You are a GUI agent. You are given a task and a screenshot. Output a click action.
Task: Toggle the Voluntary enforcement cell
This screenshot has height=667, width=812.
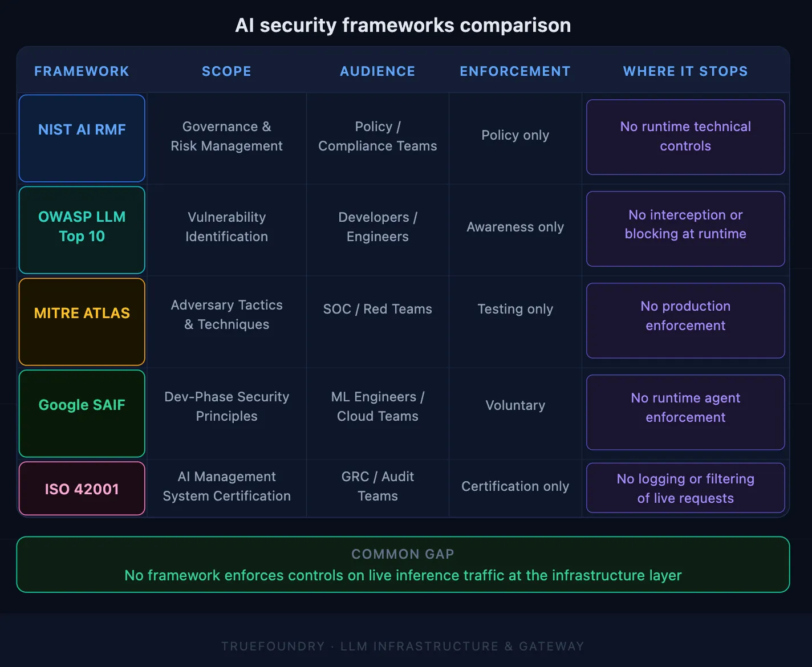[x=515, y=405]
